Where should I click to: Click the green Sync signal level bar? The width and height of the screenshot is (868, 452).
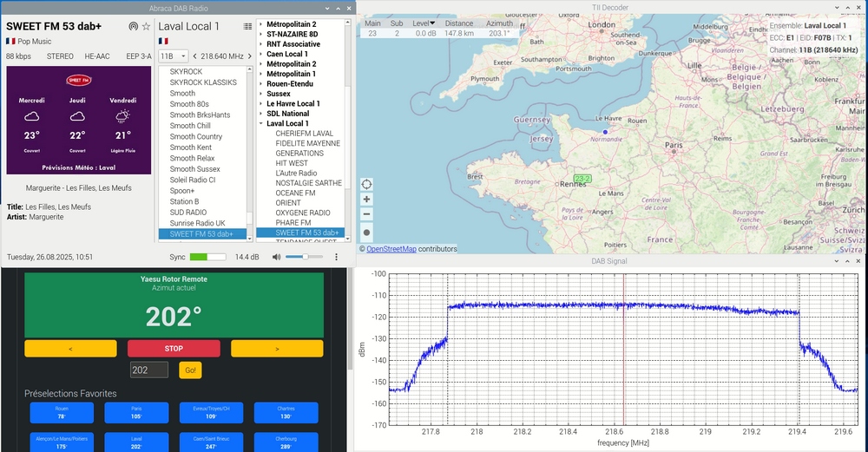207,257
